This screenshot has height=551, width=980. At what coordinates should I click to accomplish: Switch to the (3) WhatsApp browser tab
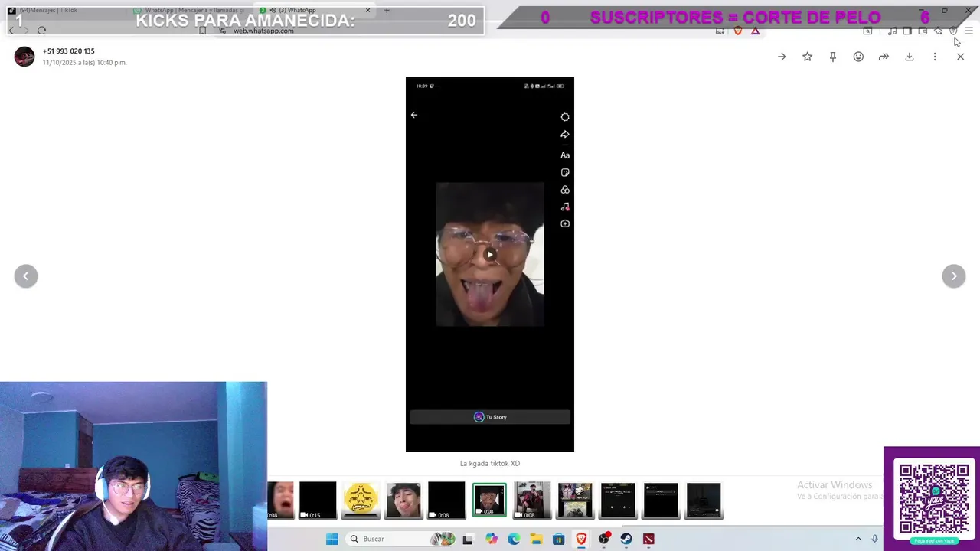coord(315,10)
